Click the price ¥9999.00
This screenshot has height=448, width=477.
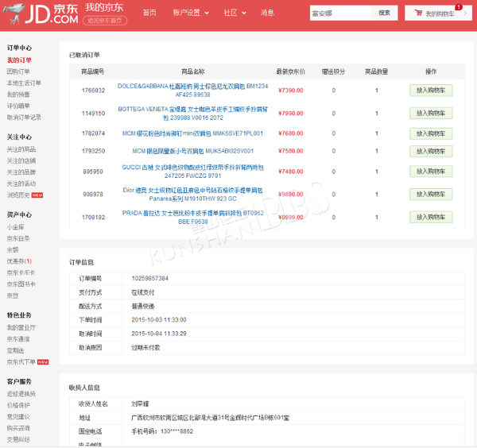[x=290, y=217]
